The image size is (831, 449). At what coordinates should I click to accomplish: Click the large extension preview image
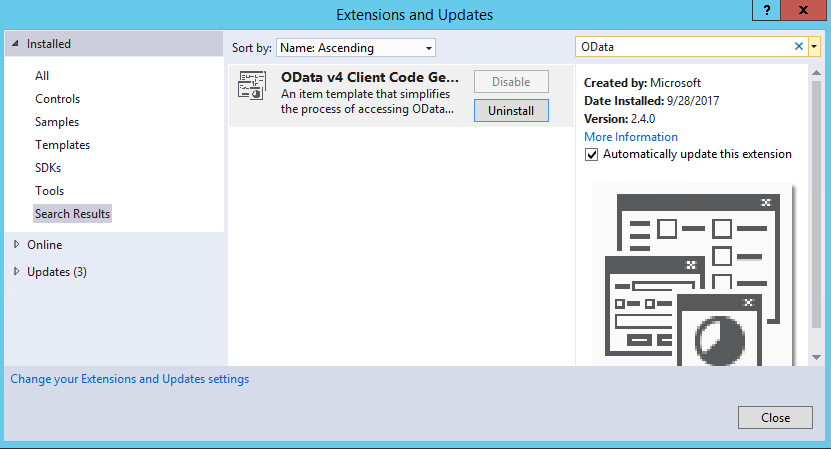click(x=693, y=276)
